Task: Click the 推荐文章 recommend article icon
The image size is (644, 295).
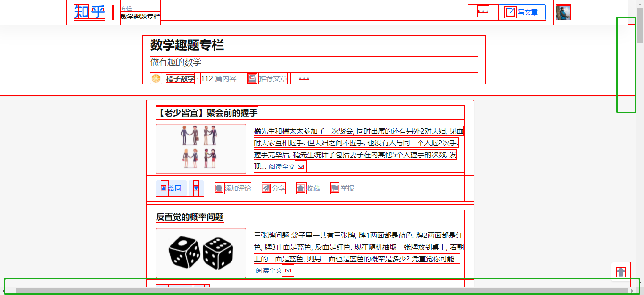Action: [252, 79]
